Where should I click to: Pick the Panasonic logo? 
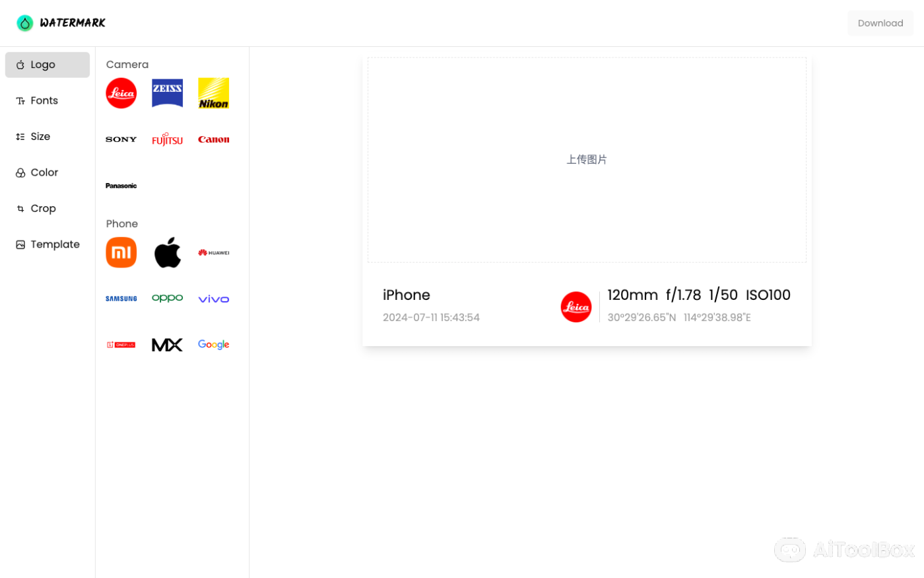[x=121, y=186]
